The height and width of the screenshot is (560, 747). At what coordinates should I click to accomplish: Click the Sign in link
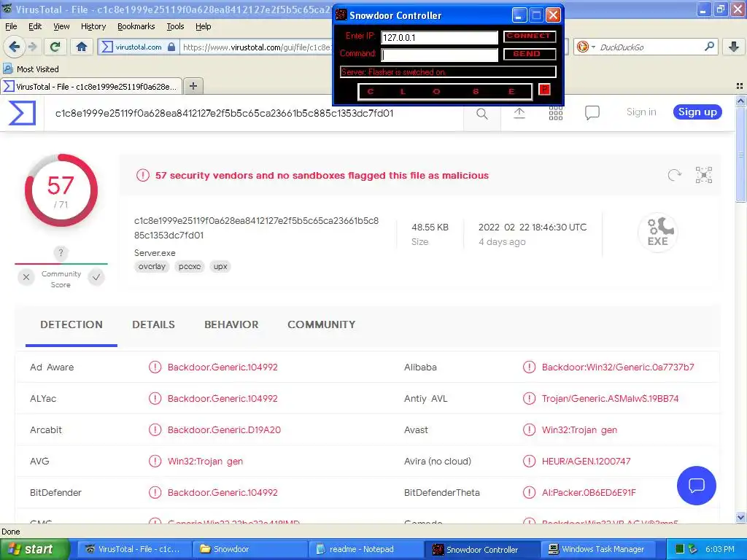pos(640,112)
